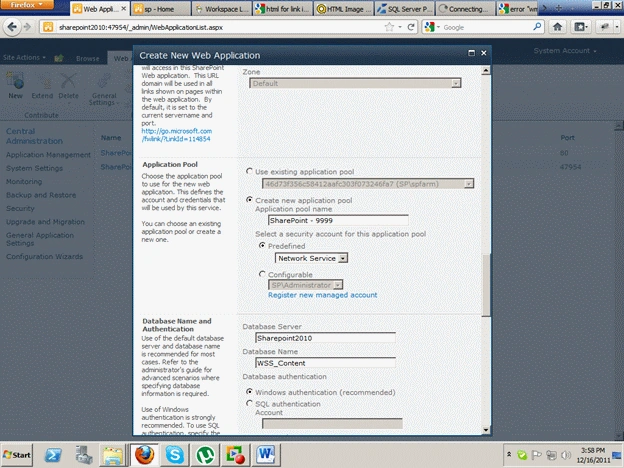
Task: Click the dialog scrollbar up arrow
Action: pyautogui.click(x=486, y=71)
